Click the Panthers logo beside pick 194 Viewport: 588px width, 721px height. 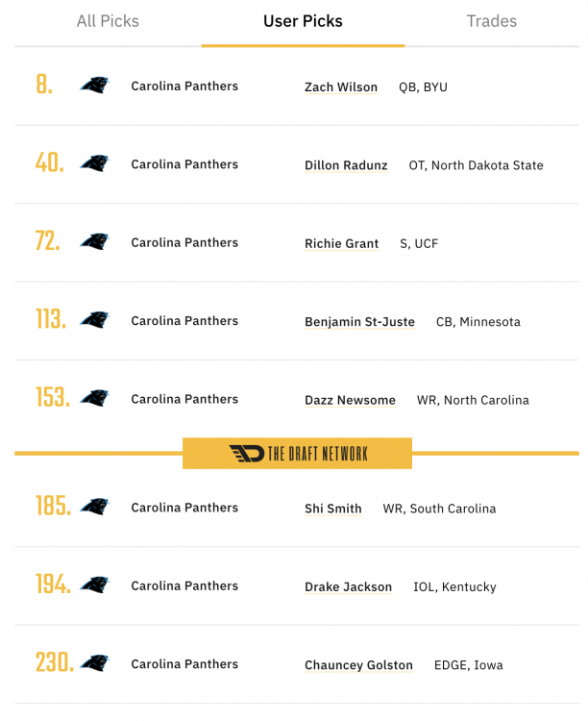(94, 585)
